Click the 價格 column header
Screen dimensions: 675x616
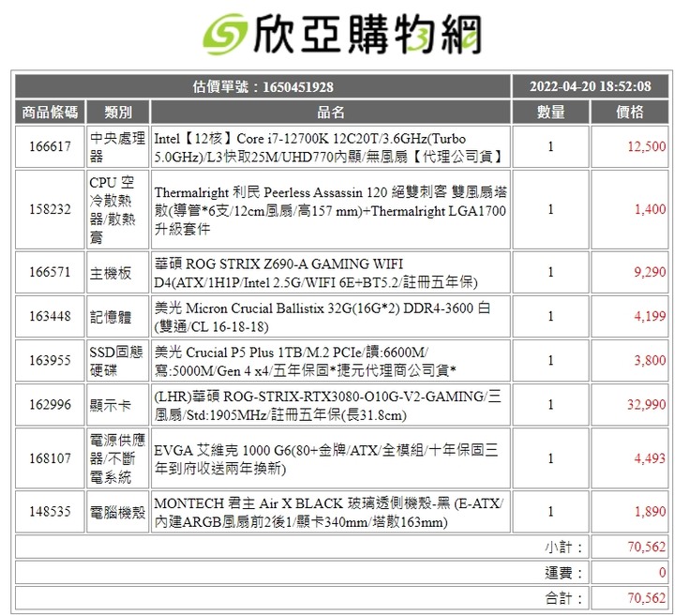pos(630,113)
